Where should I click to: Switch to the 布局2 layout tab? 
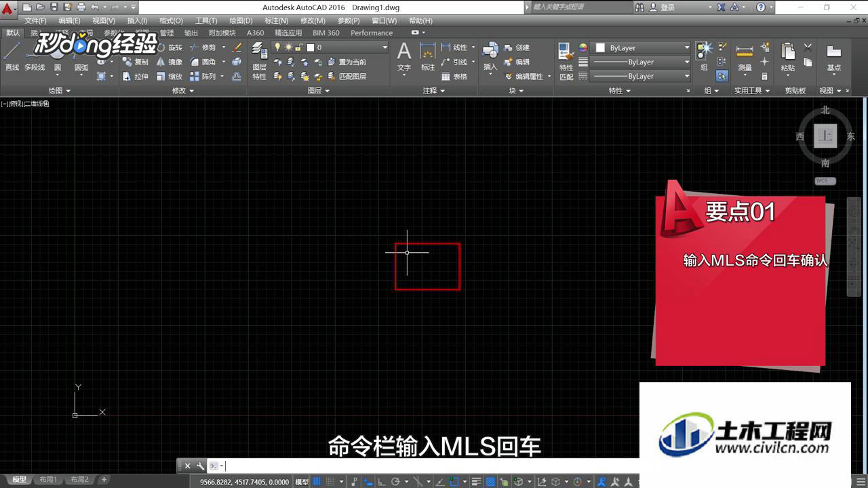tap(79, 479)
